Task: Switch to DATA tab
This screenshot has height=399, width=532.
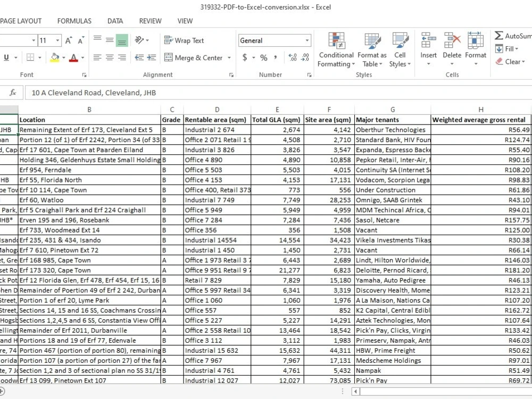Action: tap(115, 21)
